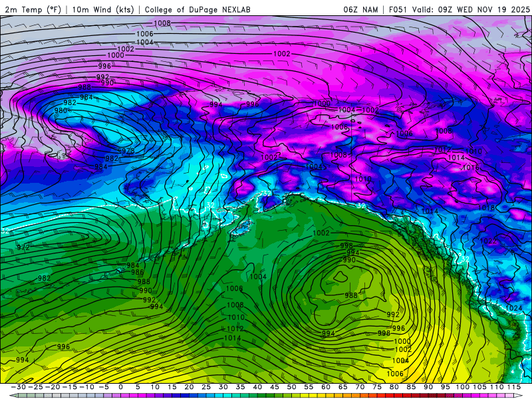Click the '1018' pressure contour label
532x399 pixels.
pos(486,207)
